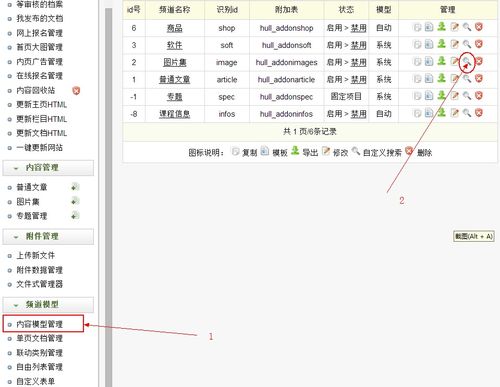The height and width of the screenshot is (387, 500).
Task: Edit the 专题 spec model
Action: 454,96
